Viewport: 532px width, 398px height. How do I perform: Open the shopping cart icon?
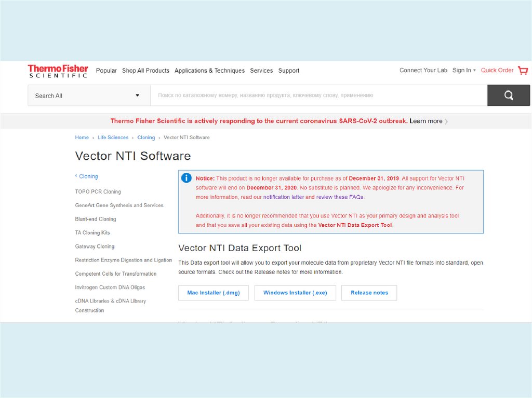point(523,70)
